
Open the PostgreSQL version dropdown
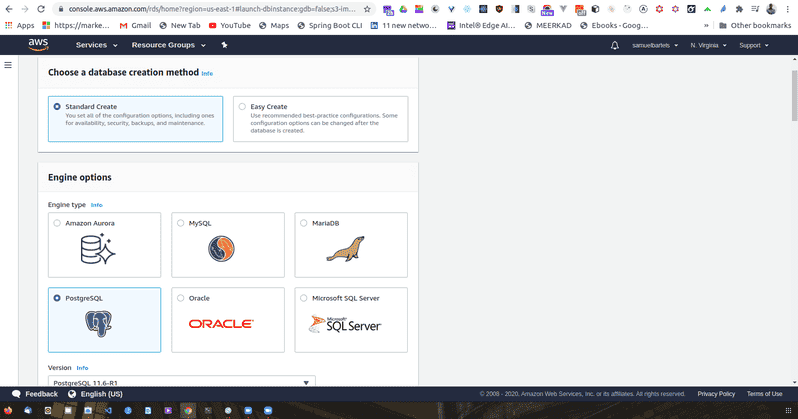click(182, 381)
